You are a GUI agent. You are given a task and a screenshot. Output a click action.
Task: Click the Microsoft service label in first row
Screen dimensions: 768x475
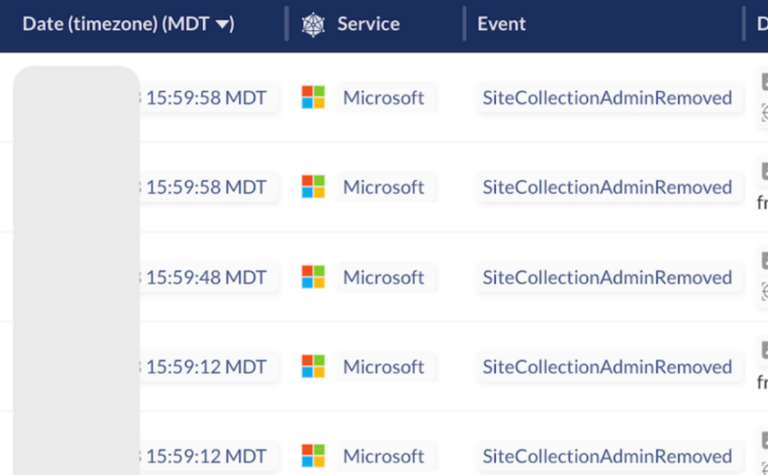point(383,98)
